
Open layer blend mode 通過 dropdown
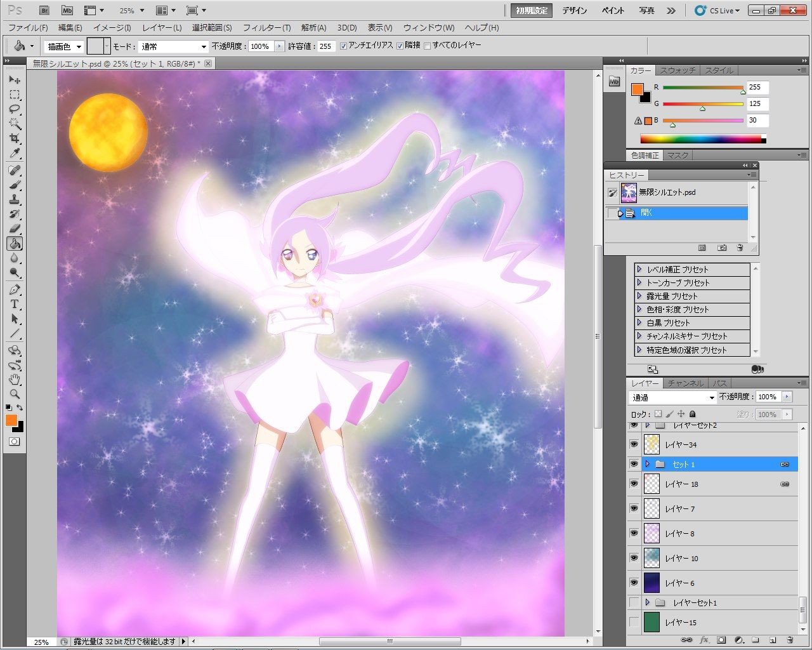(672, 397)
